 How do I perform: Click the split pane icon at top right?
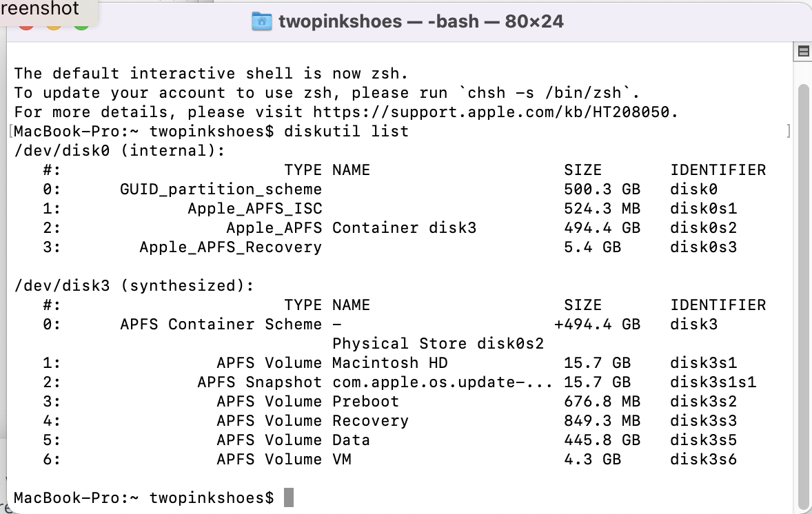click(x=802, y=52)
